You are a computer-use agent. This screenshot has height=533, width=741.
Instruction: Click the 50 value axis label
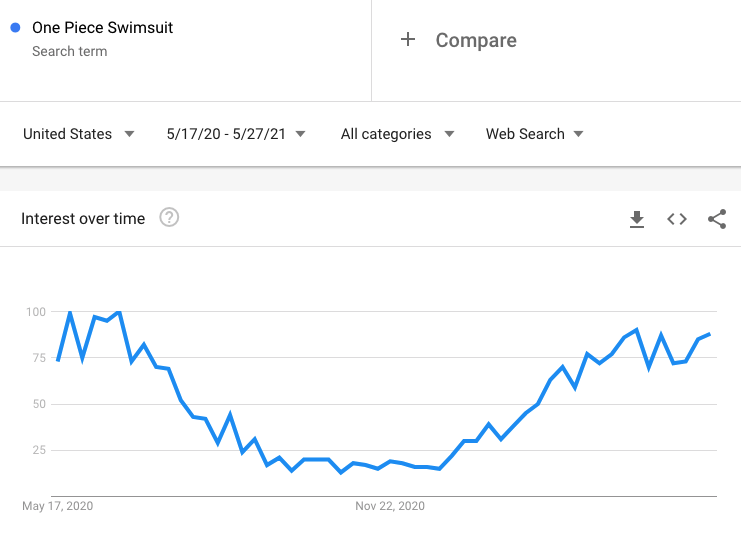tap(39, 404)
